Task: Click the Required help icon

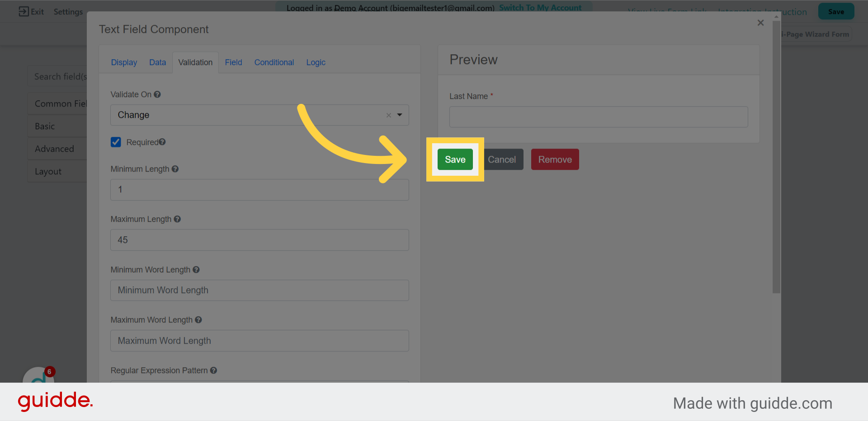Action: [x=162, y=142]
